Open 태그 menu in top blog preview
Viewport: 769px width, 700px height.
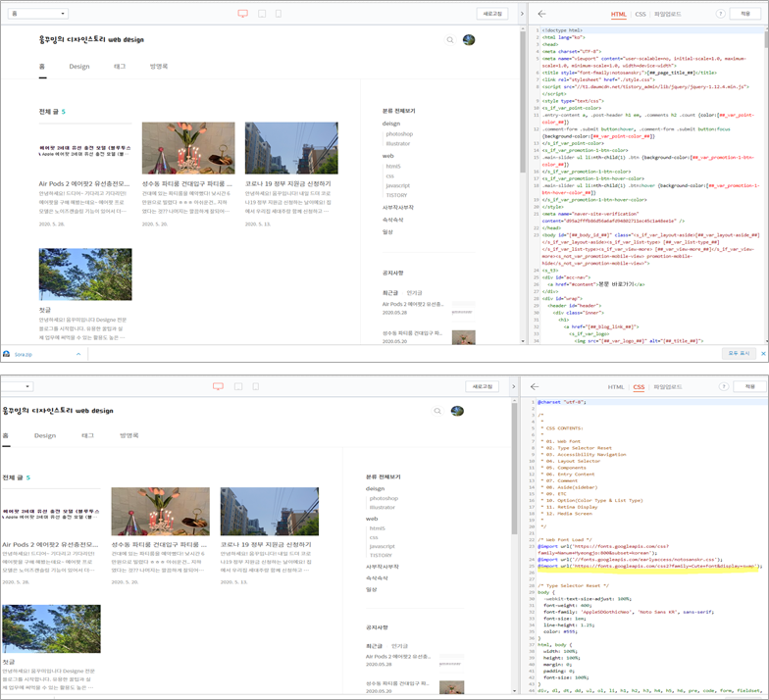[120, 67]
